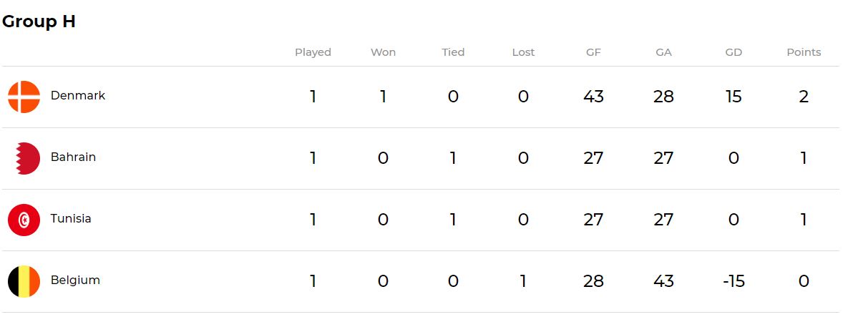Click the Tied column header

click(x=453, y=52)
